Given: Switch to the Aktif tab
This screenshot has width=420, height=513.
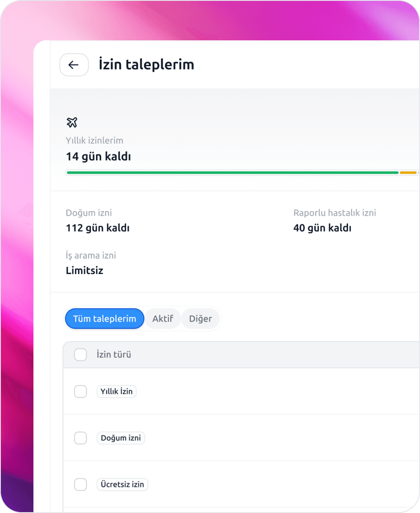Looking at the screenshot, I should [162, 319].
